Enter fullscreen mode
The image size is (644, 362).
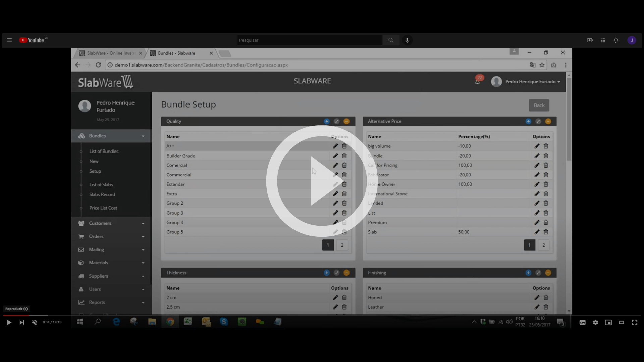click(x=634, y=322)
